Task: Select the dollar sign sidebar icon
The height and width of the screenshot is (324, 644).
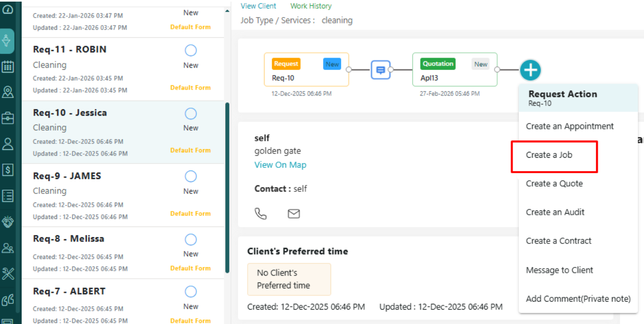Action: (8, 170)
